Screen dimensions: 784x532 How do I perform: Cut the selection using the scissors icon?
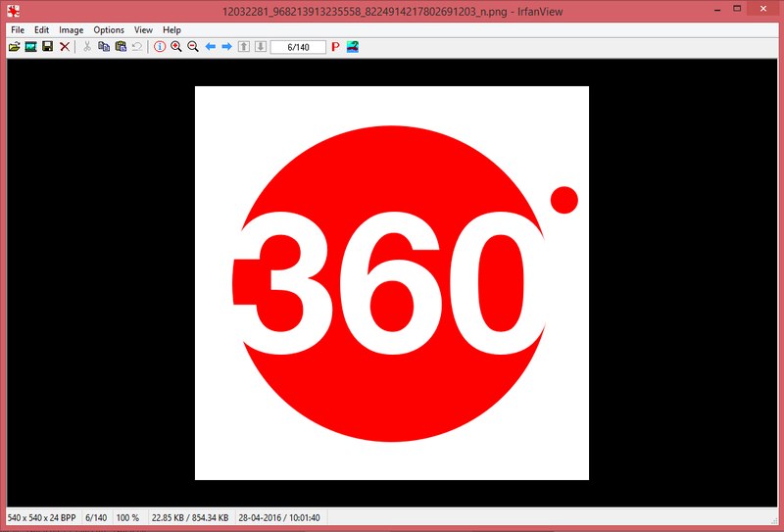point(87,47)
